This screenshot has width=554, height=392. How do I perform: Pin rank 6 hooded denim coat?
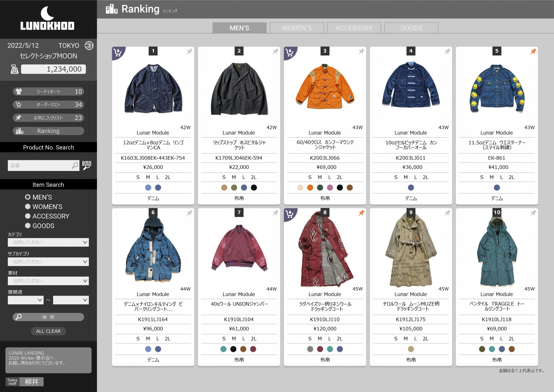(x=189, y=213)
